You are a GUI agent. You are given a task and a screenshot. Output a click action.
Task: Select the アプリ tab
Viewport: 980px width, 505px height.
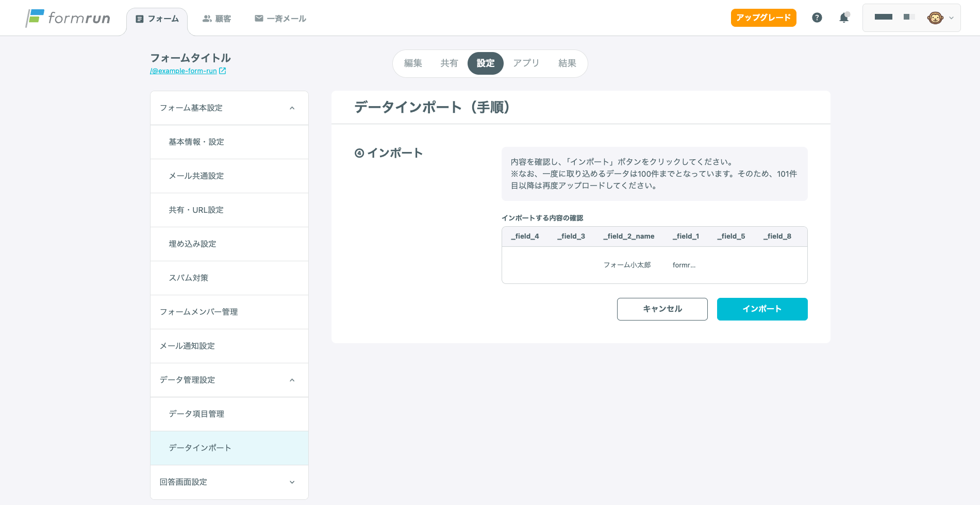click(526, 63)
